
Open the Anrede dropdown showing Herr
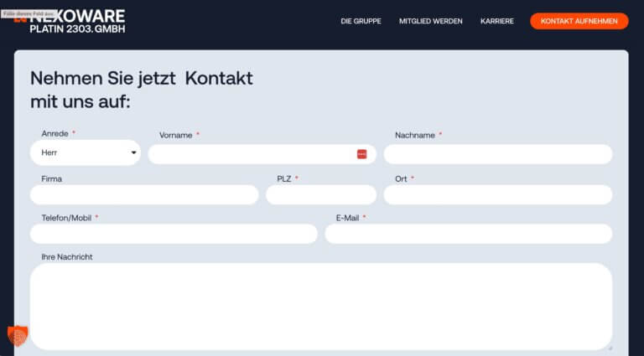(86, 152)
